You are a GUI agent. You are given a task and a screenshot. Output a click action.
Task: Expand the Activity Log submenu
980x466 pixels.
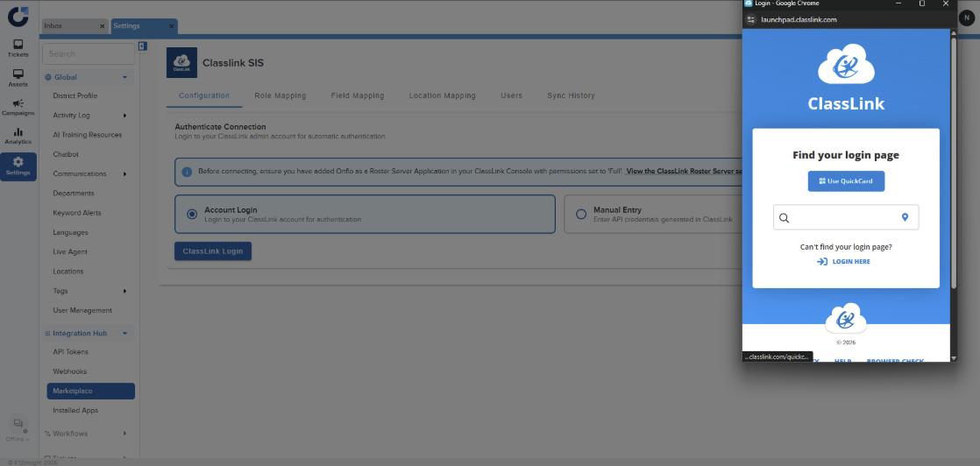click(x=124, y=116)
